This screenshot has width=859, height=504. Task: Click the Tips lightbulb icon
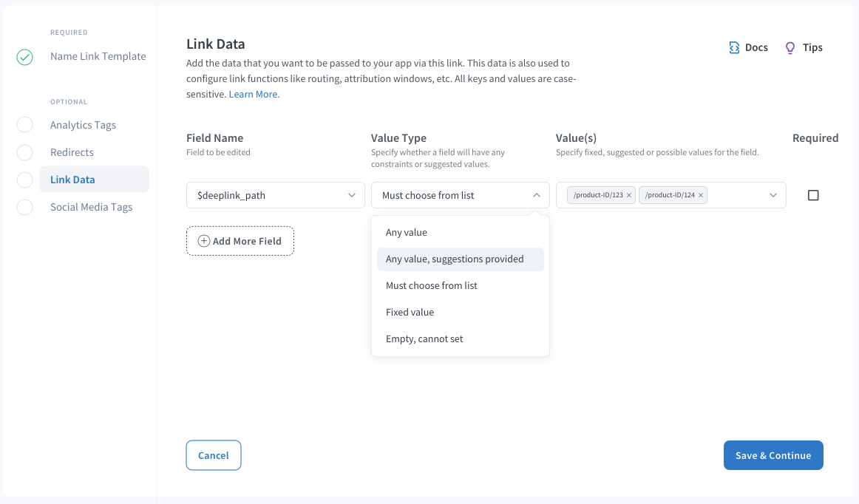(x=790, y=47)
